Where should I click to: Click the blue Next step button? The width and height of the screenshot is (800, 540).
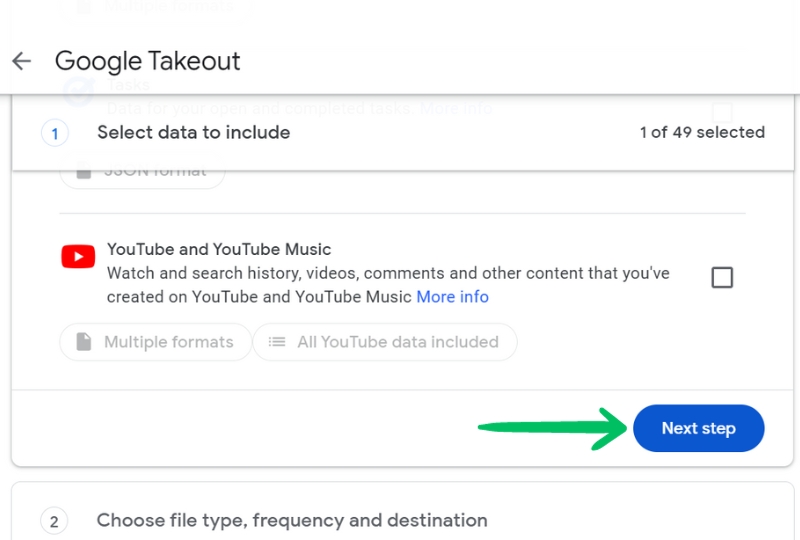[x=698, y=428]
